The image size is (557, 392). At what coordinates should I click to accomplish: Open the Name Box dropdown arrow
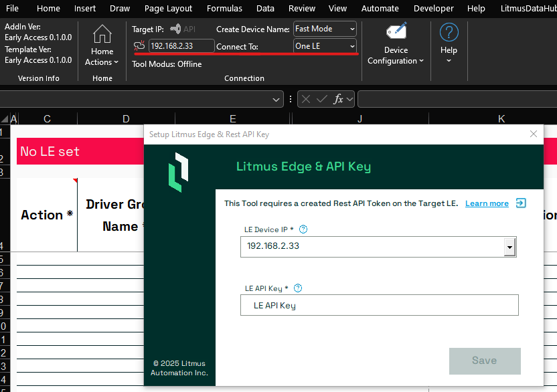pos(276,100)
